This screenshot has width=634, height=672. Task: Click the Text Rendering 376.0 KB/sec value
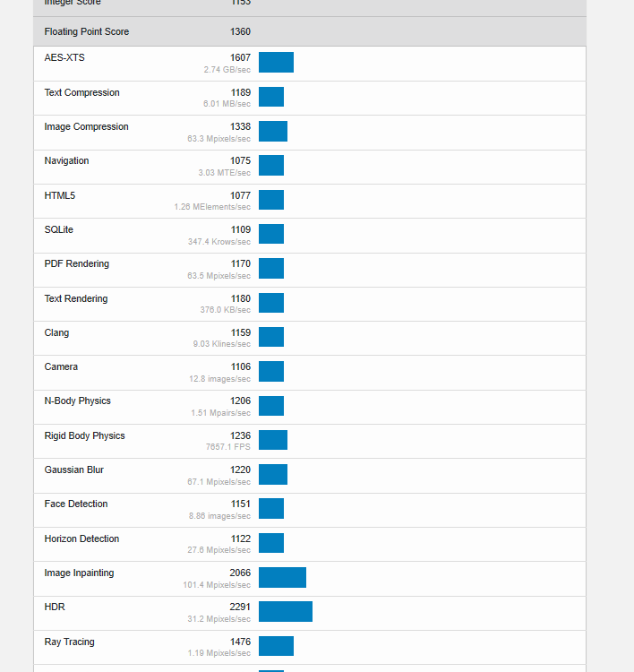[225, 310]
